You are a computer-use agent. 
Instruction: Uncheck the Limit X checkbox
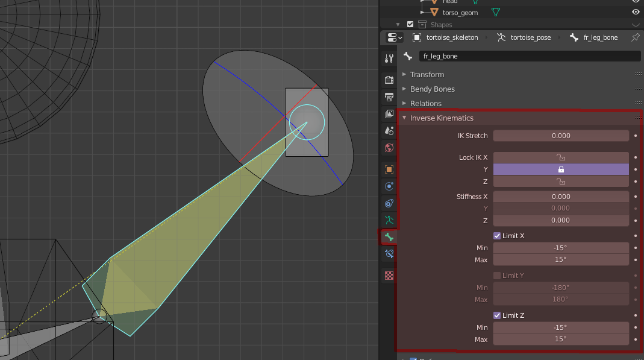(x=497, y=236)
